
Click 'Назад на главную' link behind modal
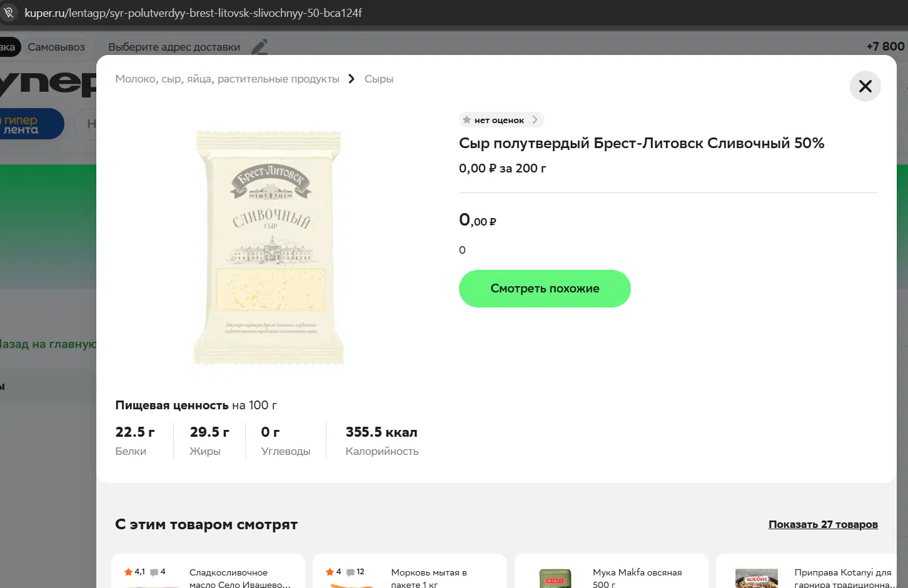click(x=48, y=344)
